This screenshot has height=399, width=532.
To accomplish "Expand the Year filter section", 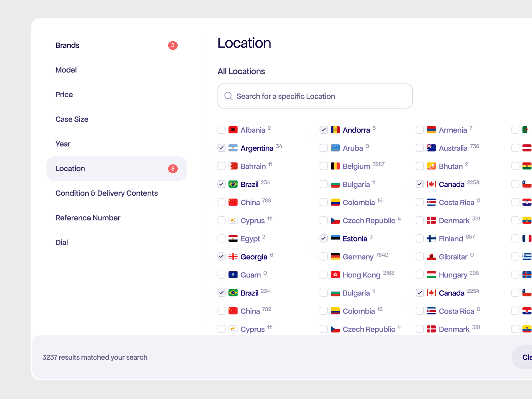I will pos(63,144).
